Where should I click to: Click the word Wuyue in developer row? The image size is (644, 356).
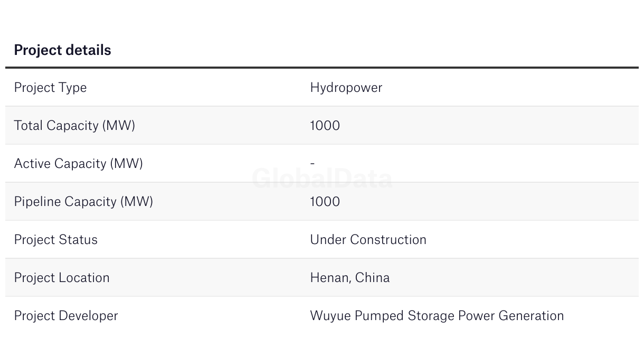pyautogui.click(x=330, y=316)
